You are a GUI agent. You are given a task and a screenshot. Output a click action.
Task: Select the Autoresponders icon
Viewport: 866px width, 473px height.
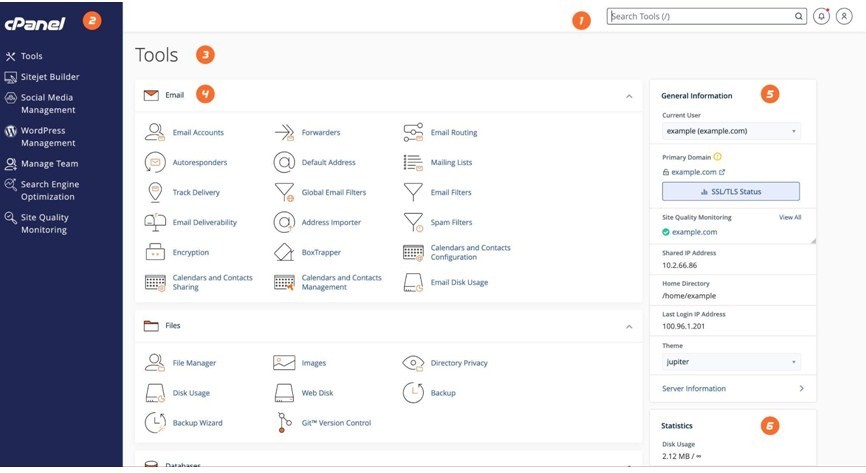click(155, 162)
